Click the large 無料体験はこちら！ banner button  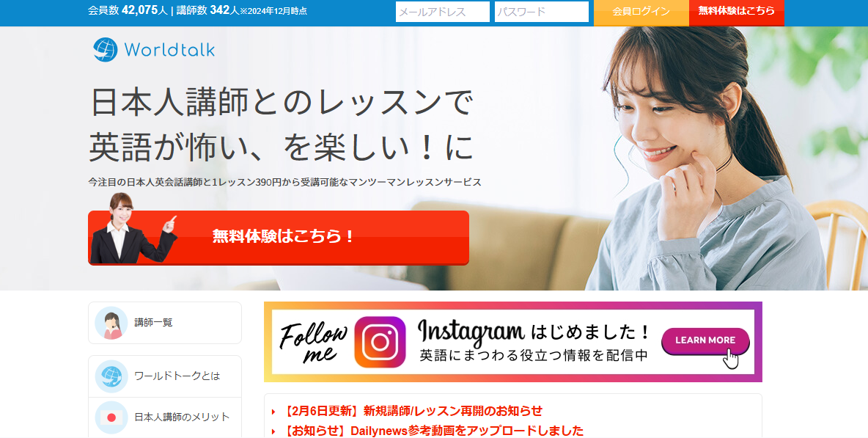click(x=279, y=238)
